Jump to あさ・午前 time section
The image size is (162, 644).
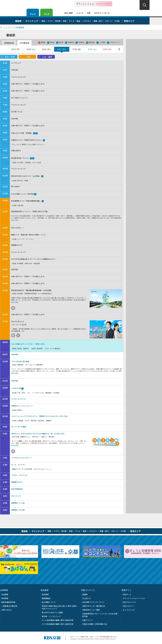9,57
